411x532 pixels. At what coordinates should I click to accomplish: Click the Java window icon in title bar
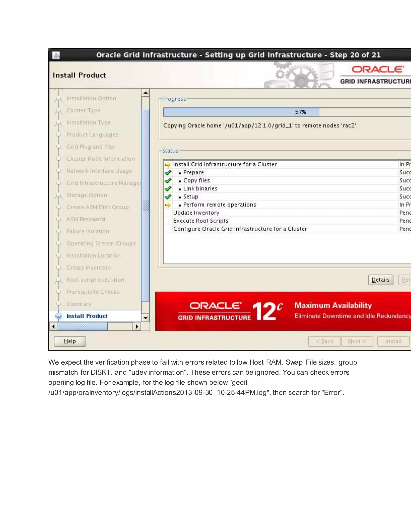[x=56, y=55]
